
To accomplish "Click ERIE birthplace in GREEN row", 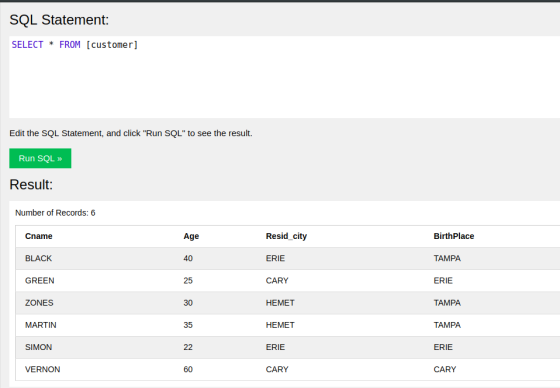I will 443,280.
